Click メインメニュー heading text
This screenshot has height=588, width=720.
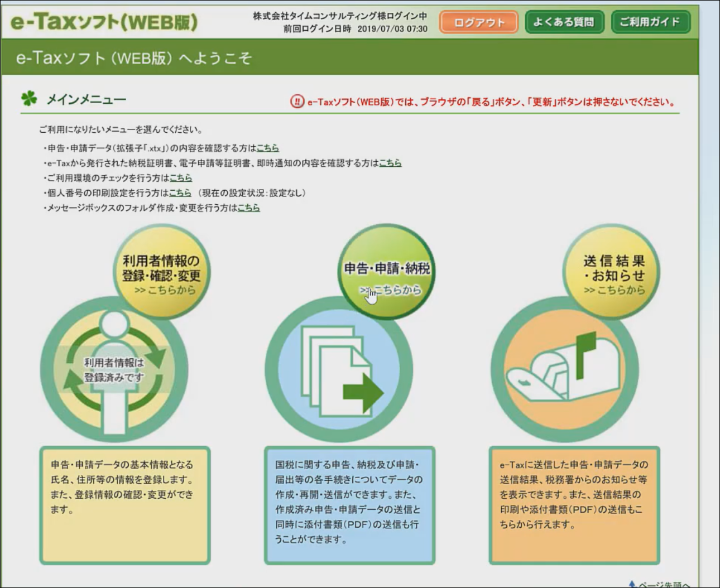(87, 99)
